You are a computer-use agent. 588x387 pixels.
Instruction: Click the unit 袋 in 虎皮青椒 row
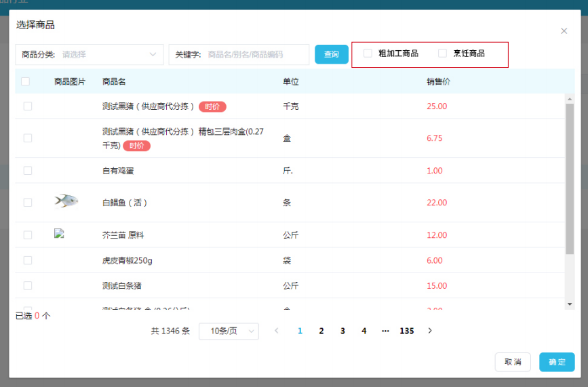tap(287, 260)
